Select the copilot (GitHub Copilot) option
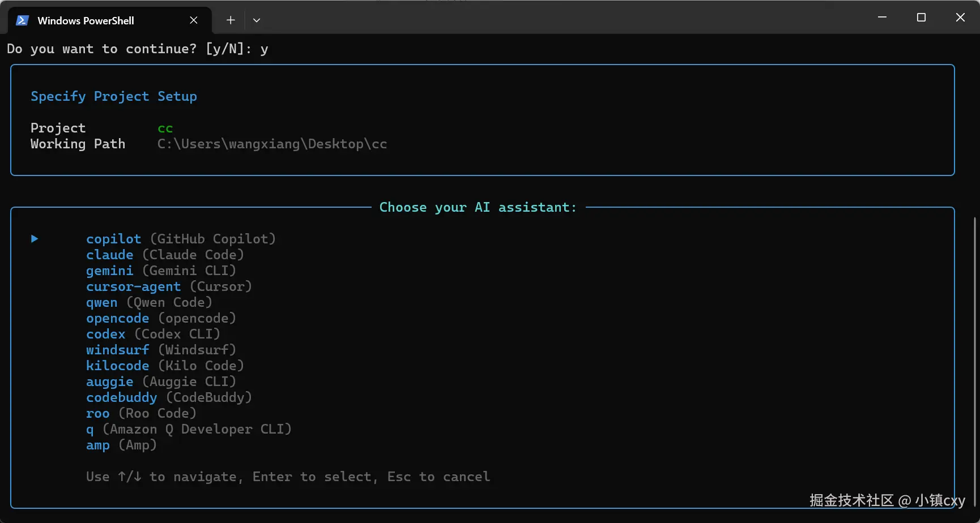 (180, 239)
